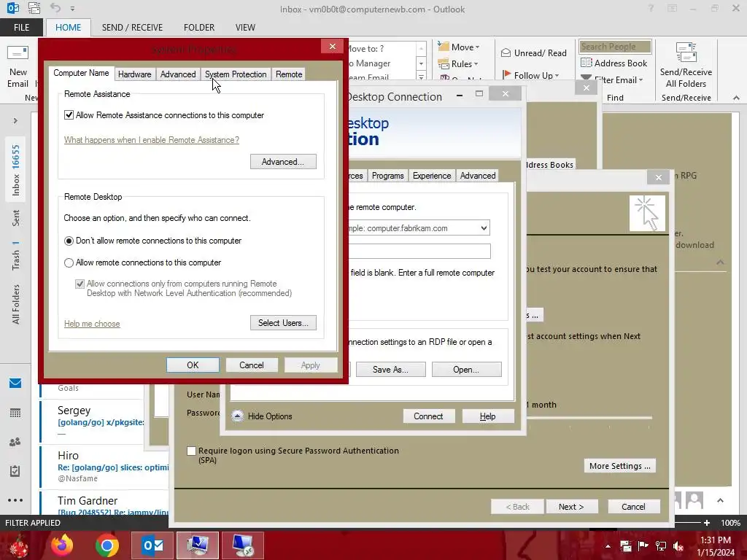Viewport: 747px width, 560px height.
Task: Switch to Remote Desktop Connection taskbar icon
Action: click(242, 545)
